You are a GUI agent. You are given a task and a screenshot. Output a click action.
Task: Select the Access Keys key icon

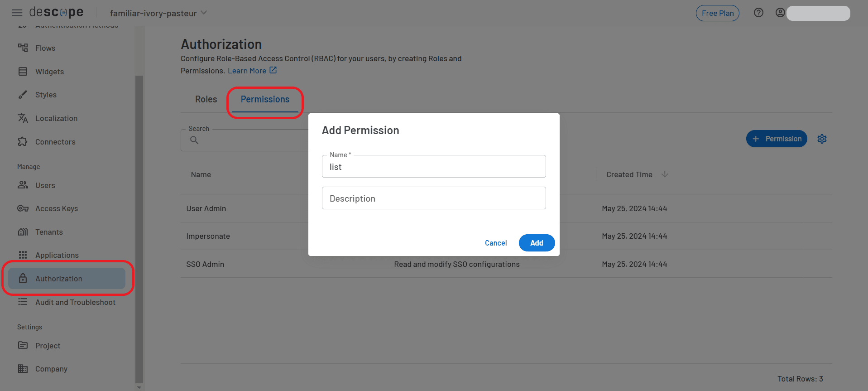coord(23,208)
